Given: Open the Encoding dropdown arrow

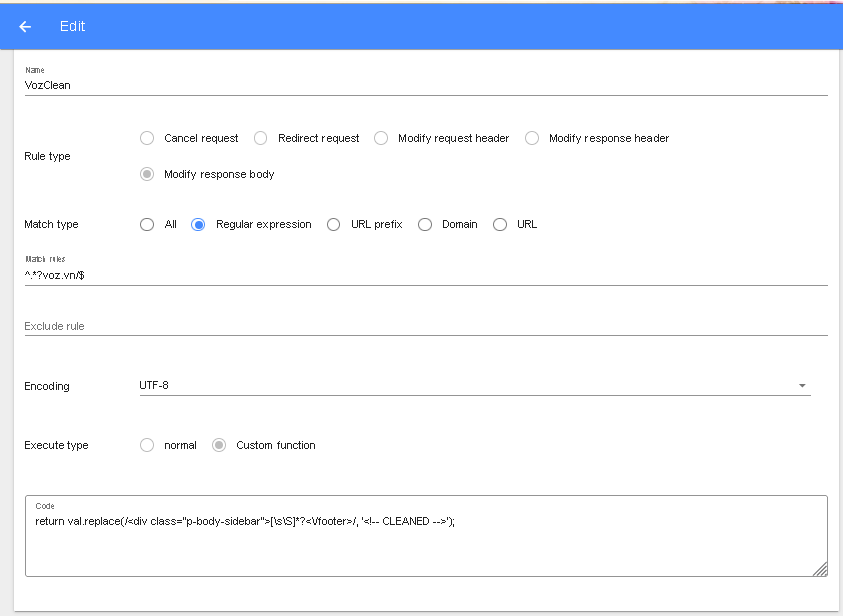Looking at the screenshot, I should (x=801, y=384).
